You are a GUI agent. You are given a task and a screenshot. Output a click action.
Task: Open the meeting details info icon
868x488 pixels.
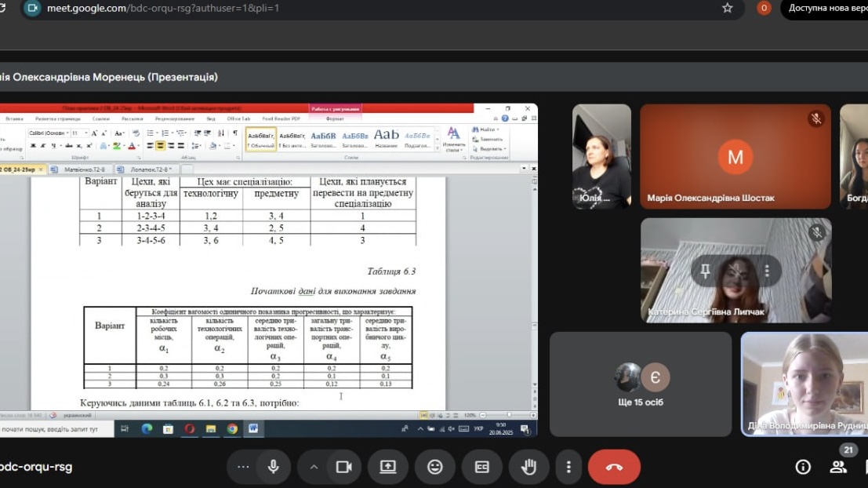click(x=803, y=467)
